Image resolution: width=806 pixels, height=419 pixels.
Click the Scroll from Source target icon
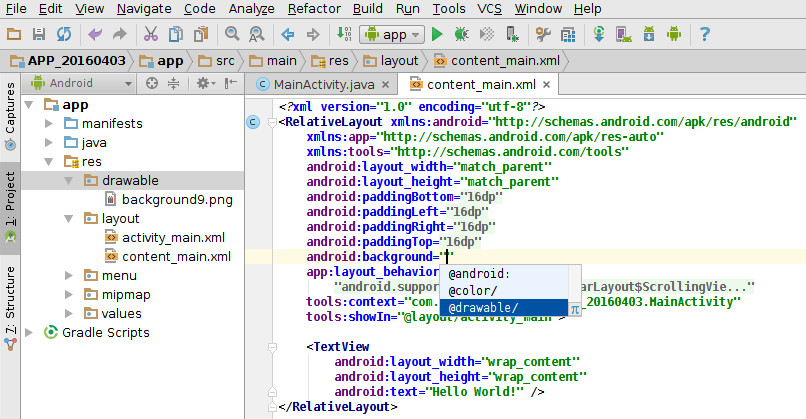(152, 83)
